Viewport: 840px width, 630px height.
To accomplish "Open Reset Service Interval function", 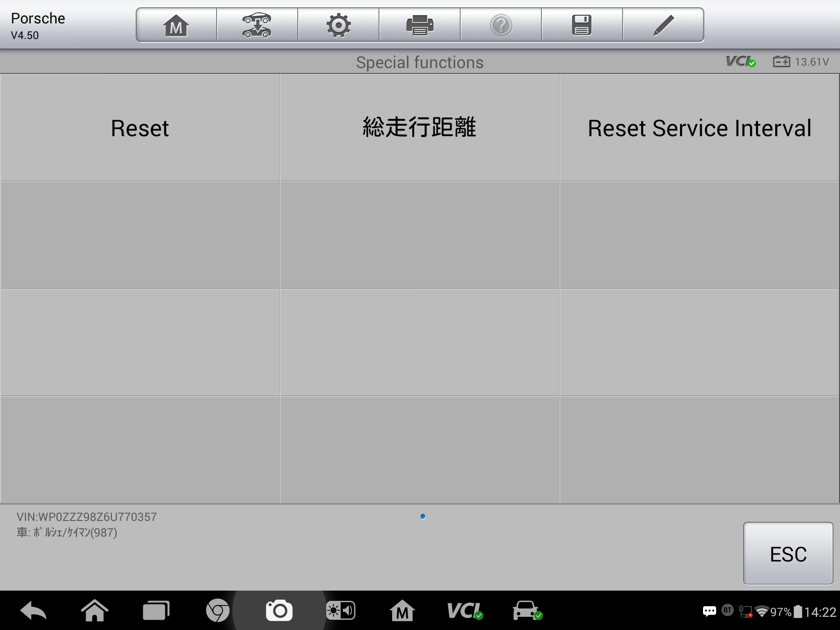I will [x=699, y=128].
